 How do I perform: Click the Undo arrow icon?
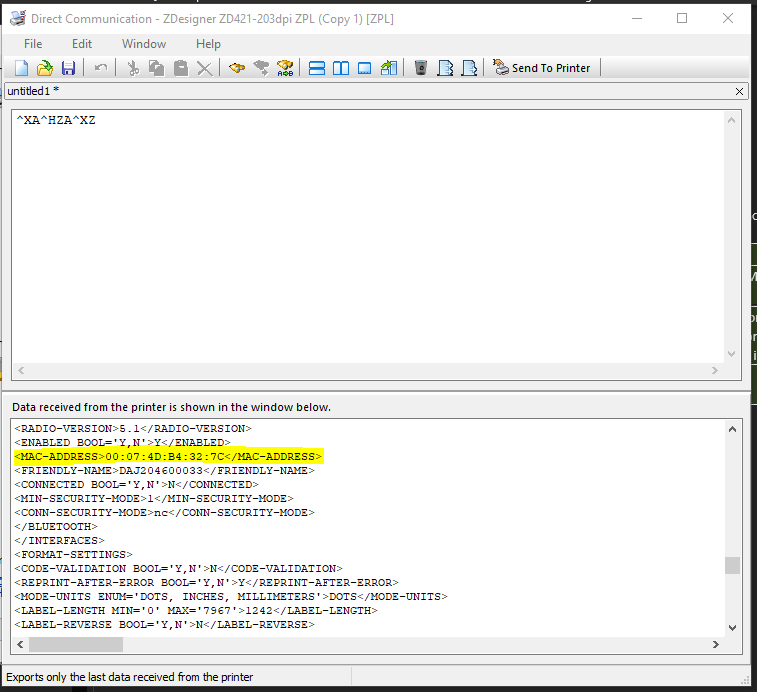[101, 68]
